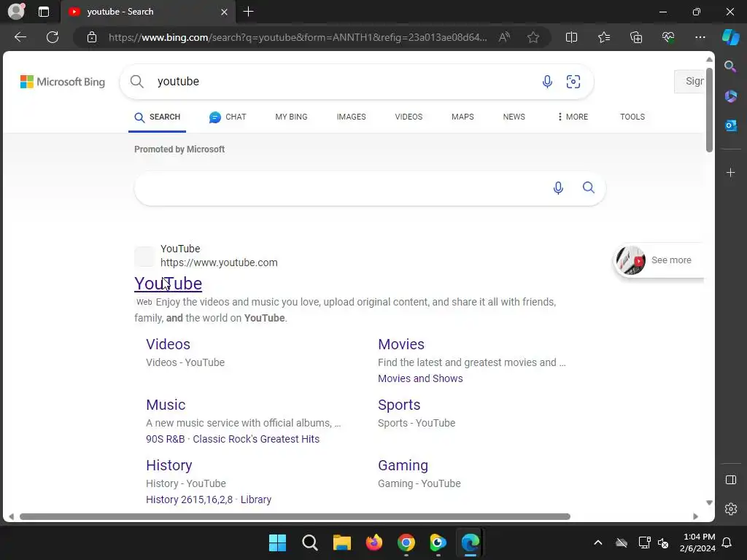Click magnifier in promoted search box
The height and width of the screenshot is (560, 747).
click(589, 187)
